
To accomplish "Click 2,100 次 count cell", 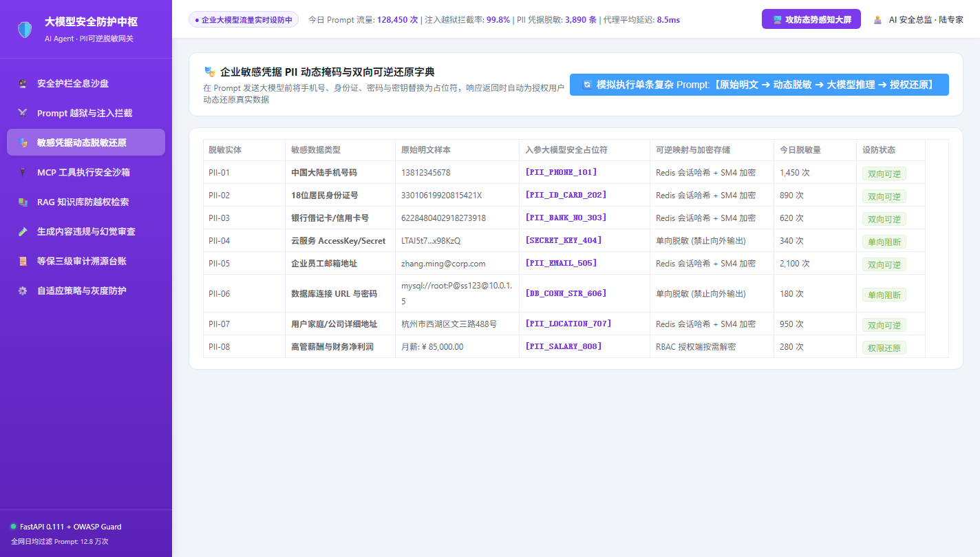I will click(816, 264).
